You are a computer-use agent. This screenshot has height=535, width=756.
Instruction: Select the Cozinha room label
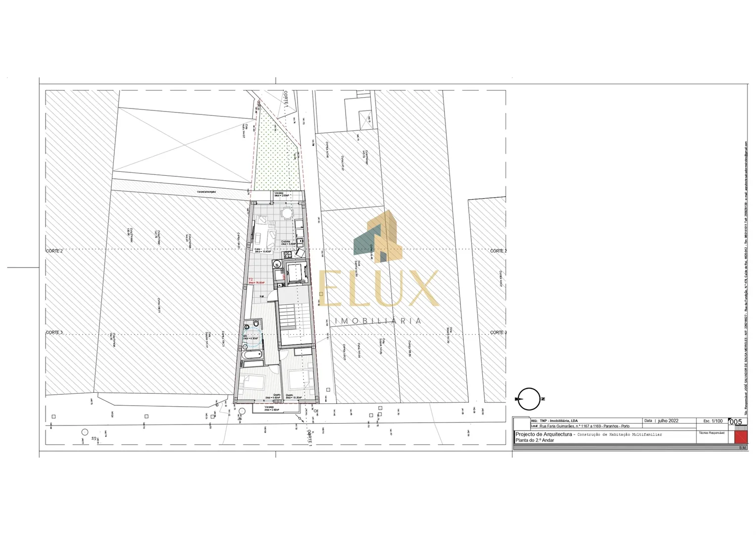[x=287, y=241]
